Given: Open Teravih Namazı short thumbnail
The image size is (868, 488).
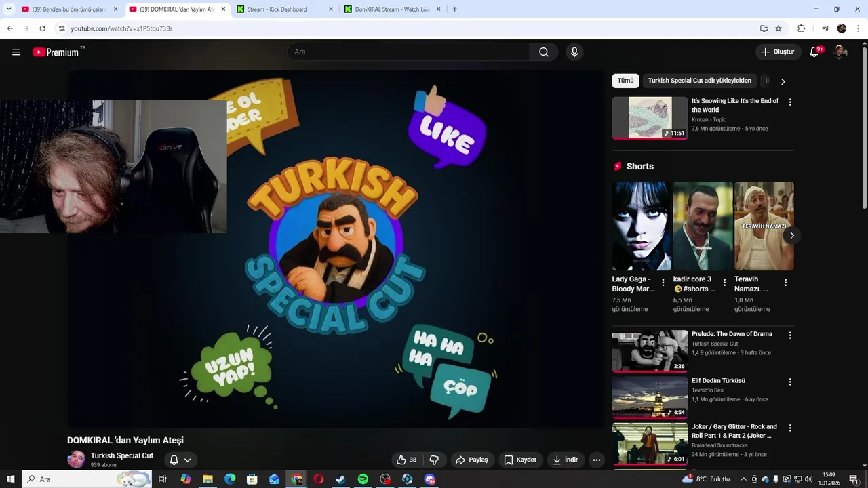Looking at the screenshot, I should pos(764,226).
